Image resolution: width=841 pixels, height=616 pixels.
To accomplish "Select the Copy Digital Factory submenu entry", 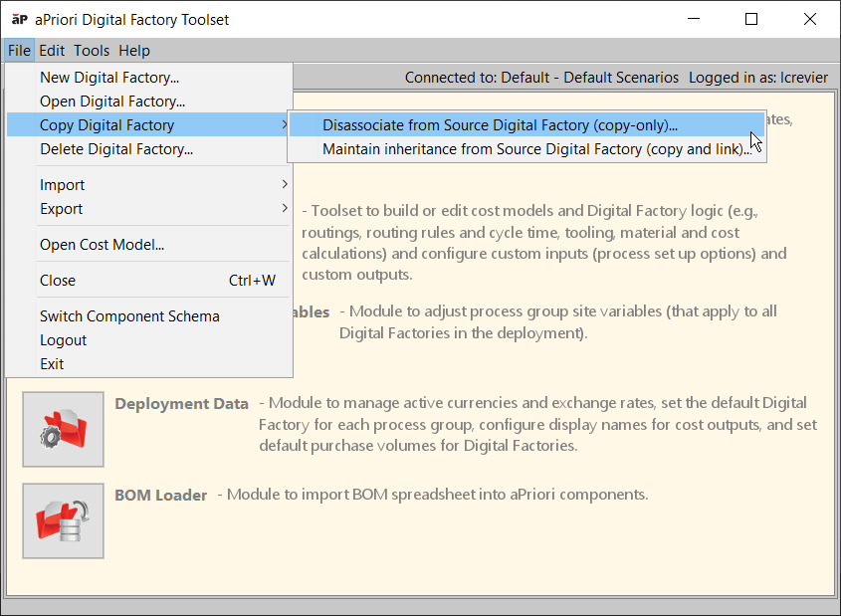I will click(149, 125).
